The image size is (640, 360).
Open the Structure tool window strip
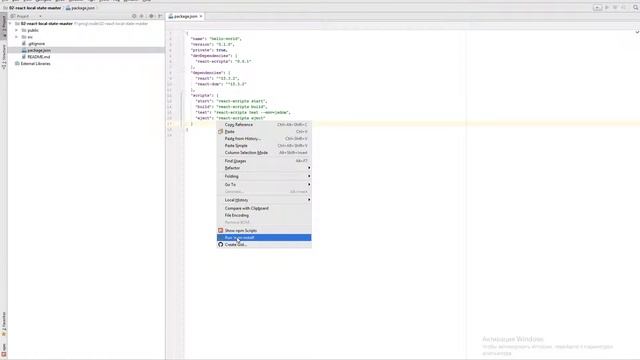coord(4,56)
